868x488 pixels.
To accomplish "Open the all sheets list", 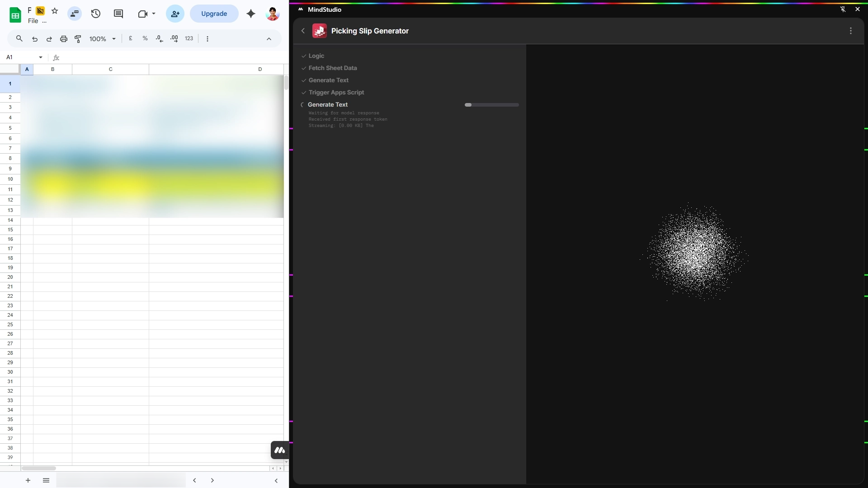I will 46,480.
